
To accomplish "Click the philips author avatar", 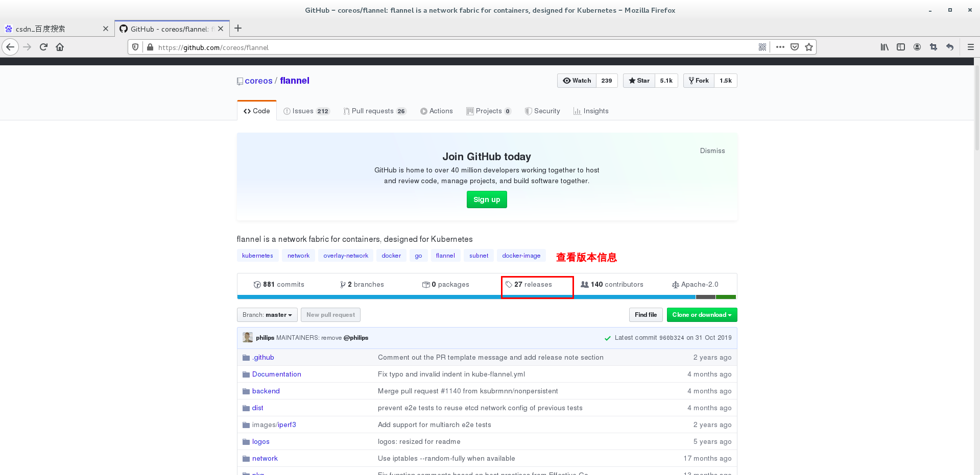I will [x=248, y=337].
